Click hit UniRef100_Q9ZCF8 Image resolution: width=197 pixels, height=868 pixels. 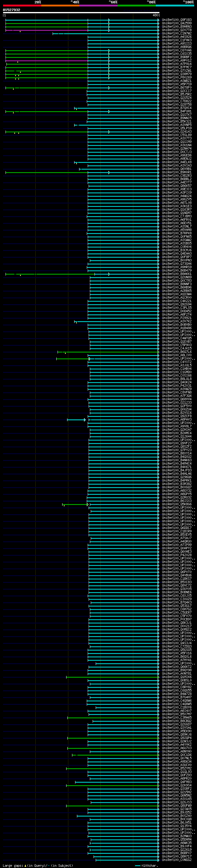point(177,417)
